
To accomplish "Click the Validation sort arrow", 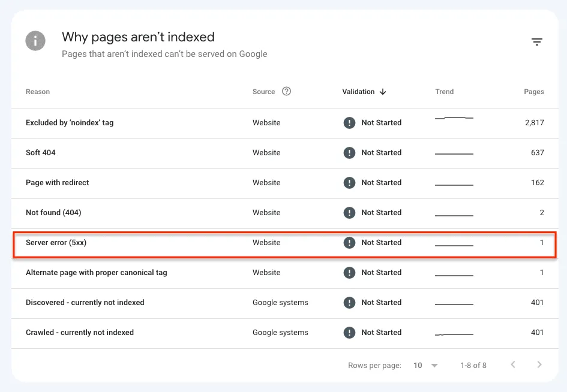I will coord(383,92).
